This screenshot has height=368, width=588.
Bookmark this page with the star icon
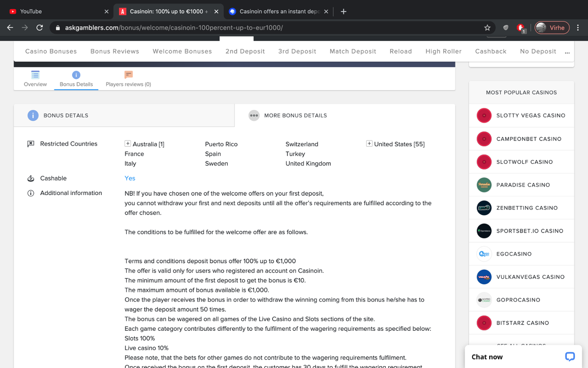pyautogui.click(x=487, y=27)
